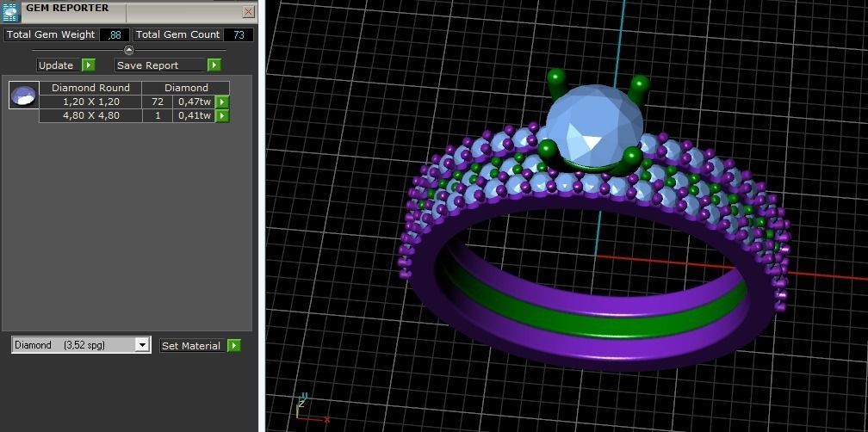This screenshot has height=432, width=868.
Task: Click the green arrow for the 0,41tw row
Action: pos(222,115)
